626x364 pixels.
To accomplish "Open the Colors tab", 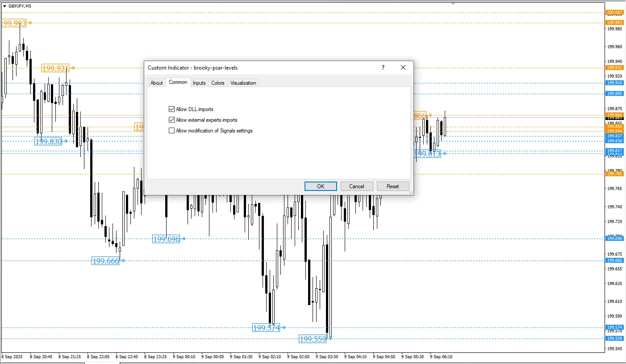I will (x=218, y=83).
